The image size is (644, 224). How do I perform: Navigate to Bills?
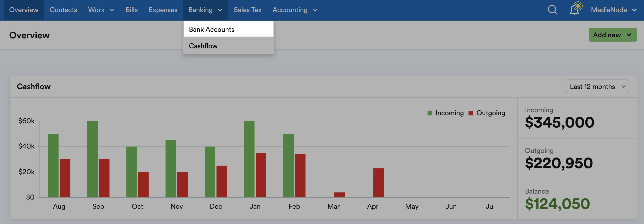132,10
